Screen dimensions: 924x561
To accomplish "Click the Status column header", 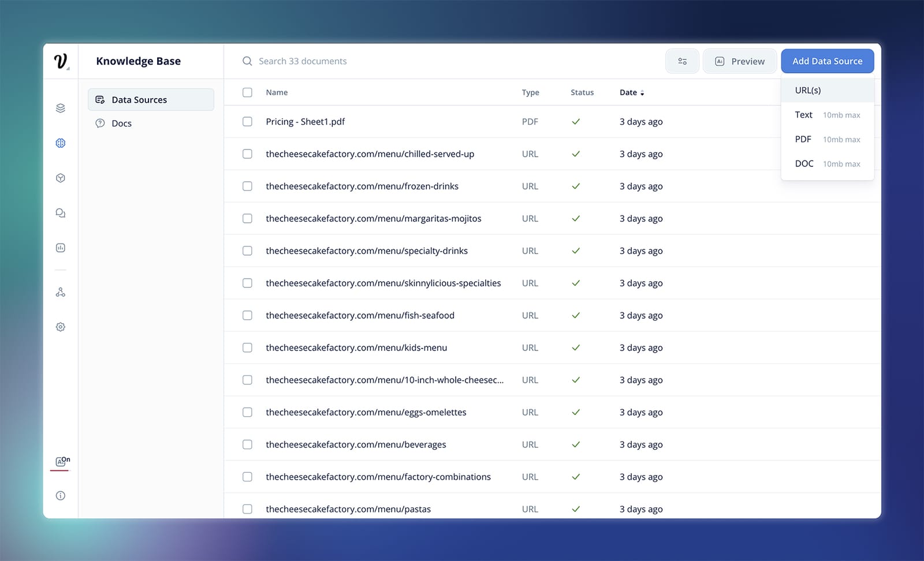I will [x=582, y=92].
